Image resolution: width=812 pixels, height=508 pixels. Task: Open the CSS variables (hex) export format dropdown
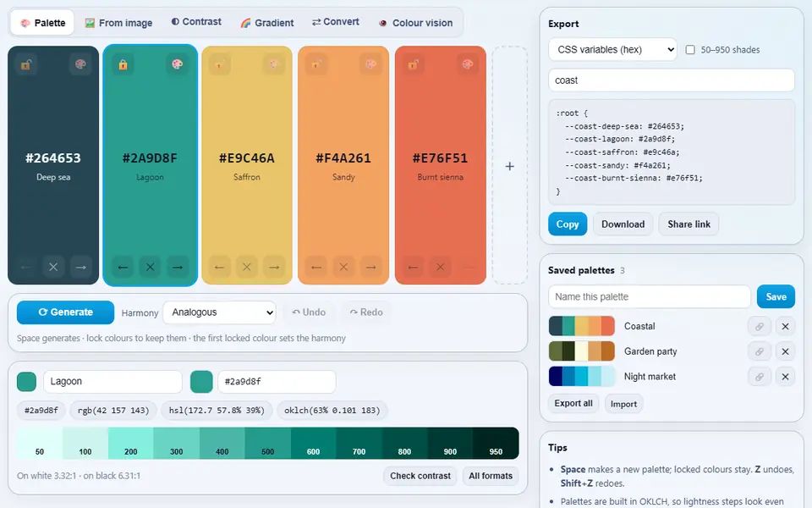[612, 49]
